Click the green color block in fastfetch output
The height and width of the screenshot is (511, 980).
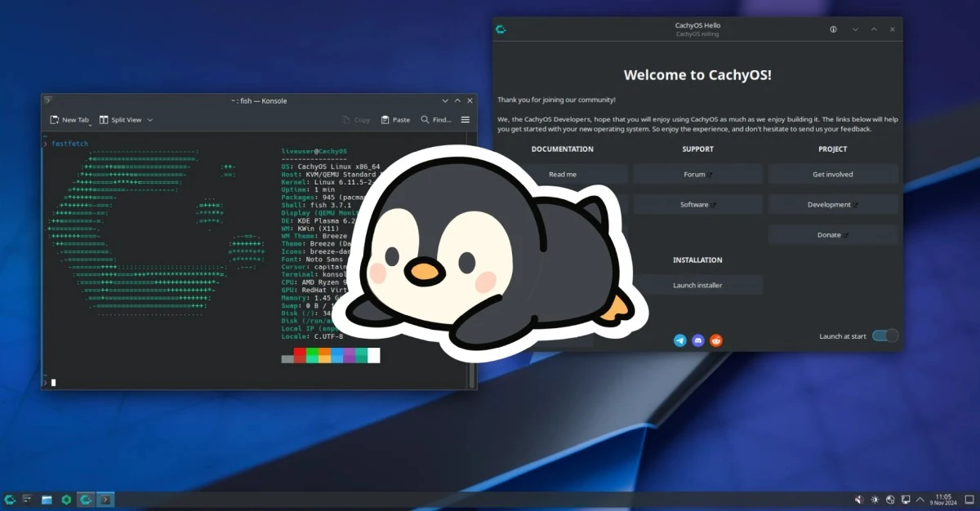pos(312,356)
